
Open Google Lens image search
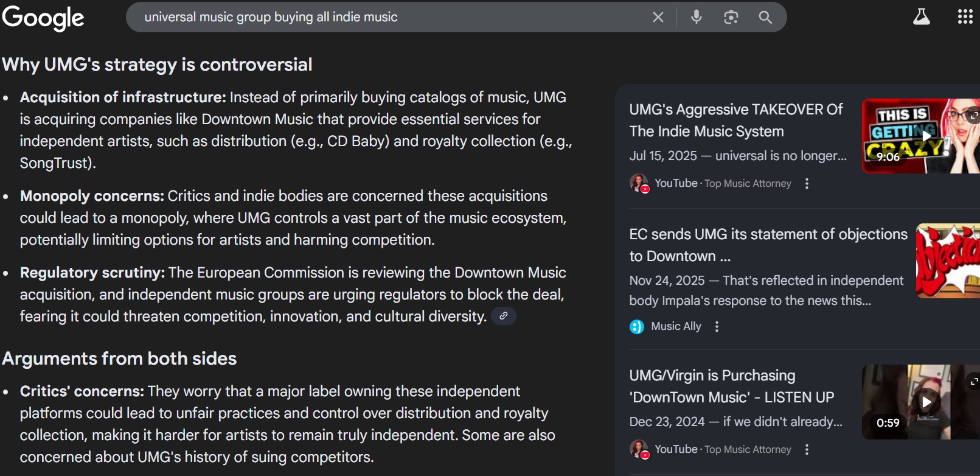point(731,17)
